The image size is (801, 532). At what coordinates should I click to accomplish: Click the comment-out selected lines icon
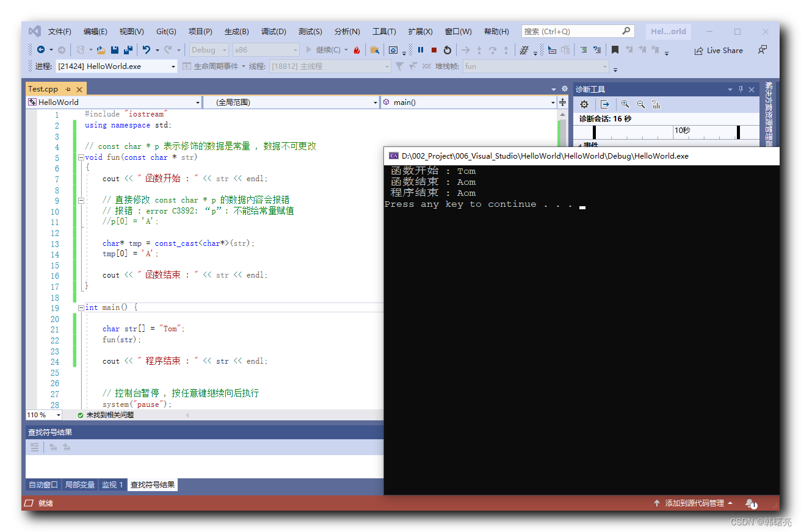584,50
